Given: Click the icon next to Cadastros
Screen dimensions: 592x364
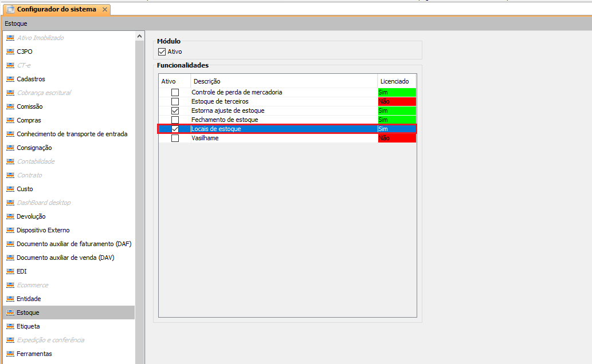Looking at the screenshot, I should (x=10, y=79).
